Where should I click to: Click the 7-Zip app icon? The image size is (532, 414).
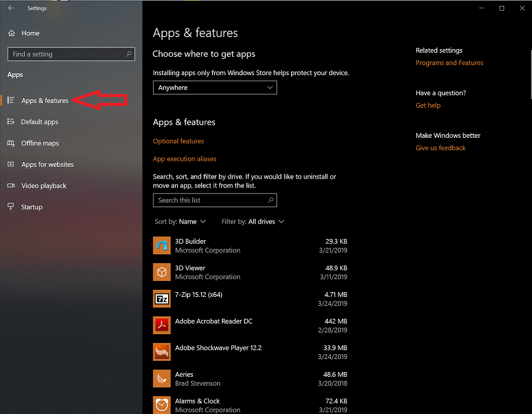[x=162, y=299]
